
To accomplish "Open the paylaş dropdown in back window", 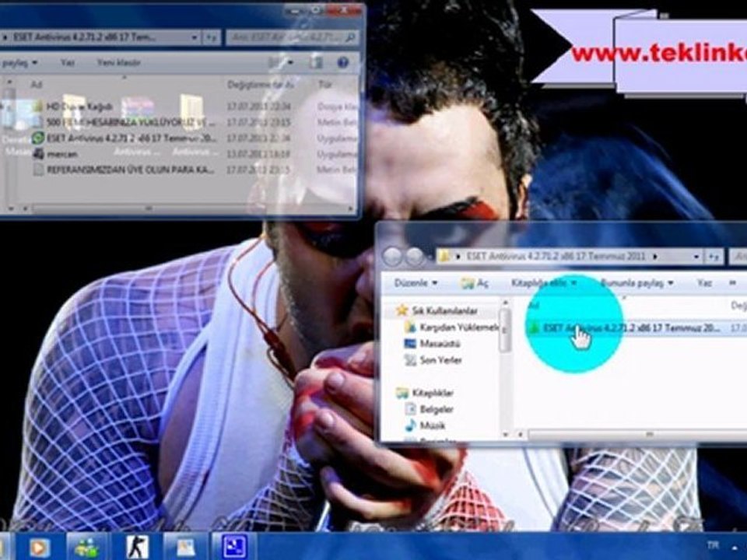I will point(19,63).
